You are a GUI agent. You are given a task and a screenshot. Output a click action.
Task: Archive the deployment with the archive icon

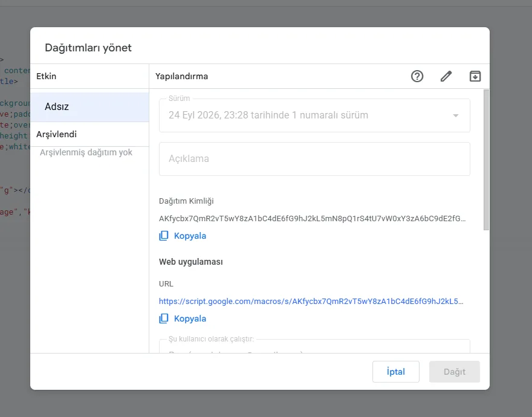click(x=475, y=76)
